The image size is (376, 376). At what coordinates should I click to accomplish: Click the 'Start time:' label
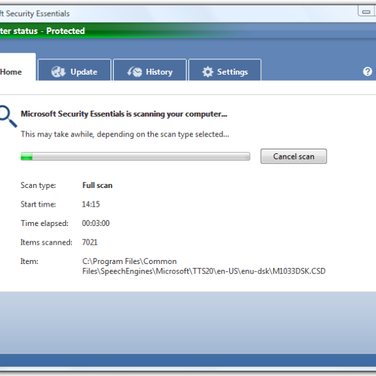38,204
